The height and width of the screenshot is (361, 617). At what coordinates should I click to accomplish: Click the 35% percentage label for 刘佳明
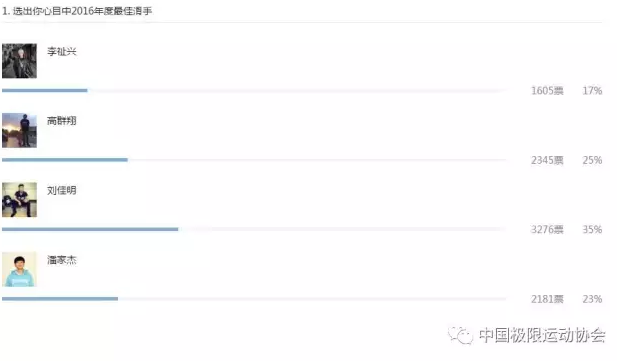[592, 230]
